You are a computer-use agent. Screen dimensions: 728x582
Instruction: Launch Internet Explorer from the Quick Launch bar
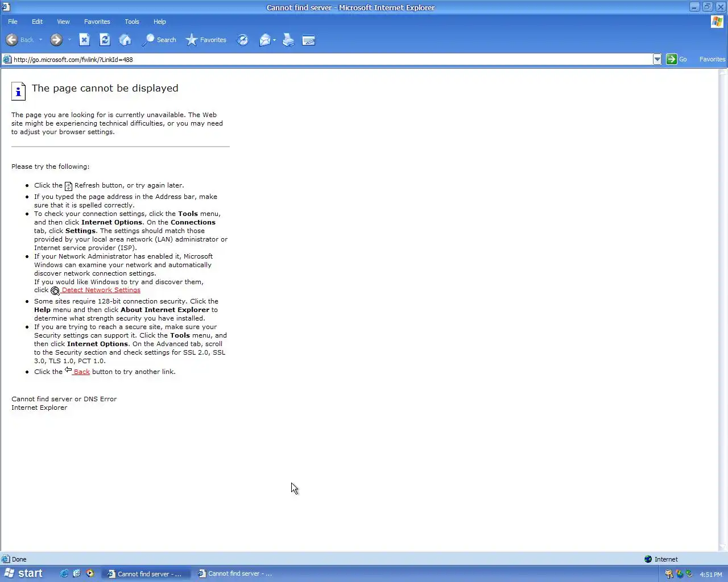pos(64,573)
